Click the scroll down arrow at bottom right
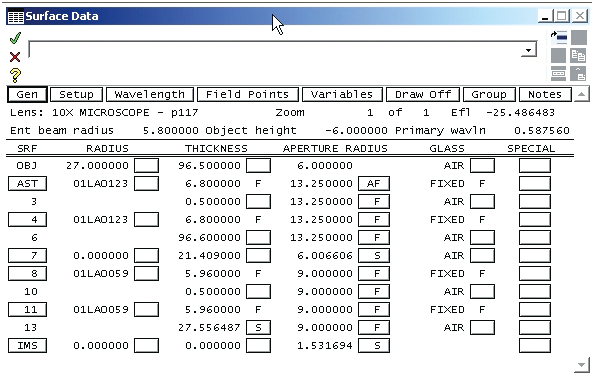595x378 pixels. (x=581, y=365)
